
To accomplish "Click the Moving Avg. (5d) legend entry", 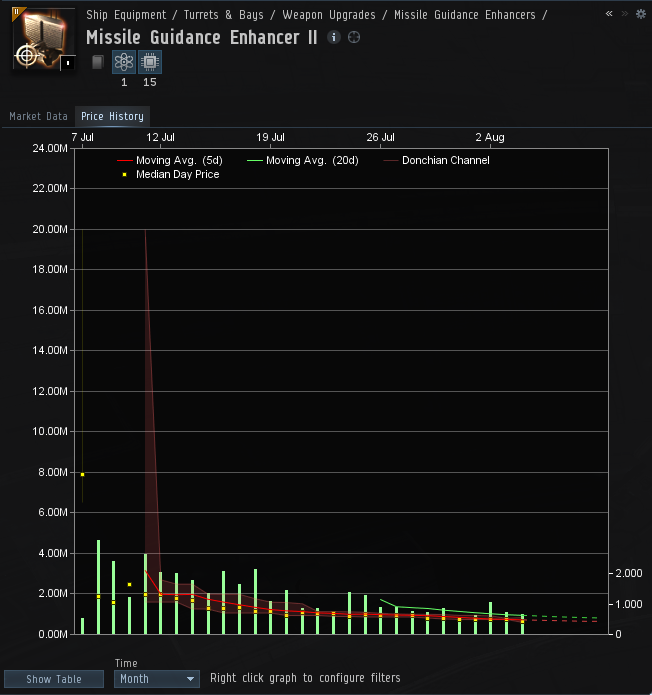I will [170, 160].
